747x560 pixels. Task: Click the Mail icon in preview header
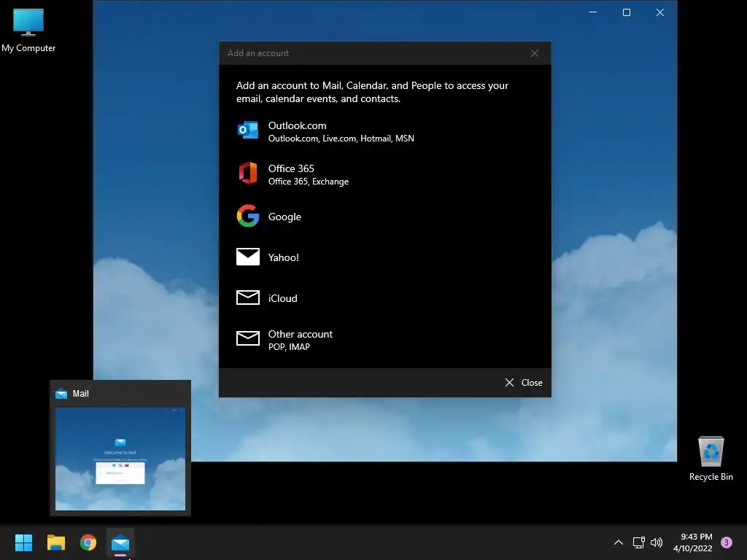click(x=61, y=394)
